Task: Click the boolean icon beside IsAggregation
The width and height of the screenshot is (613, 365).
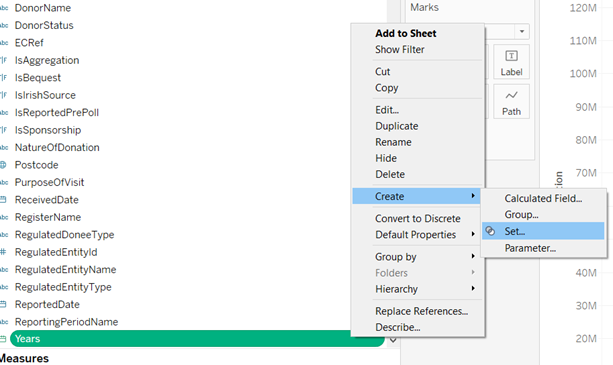Action: point(4,60)
